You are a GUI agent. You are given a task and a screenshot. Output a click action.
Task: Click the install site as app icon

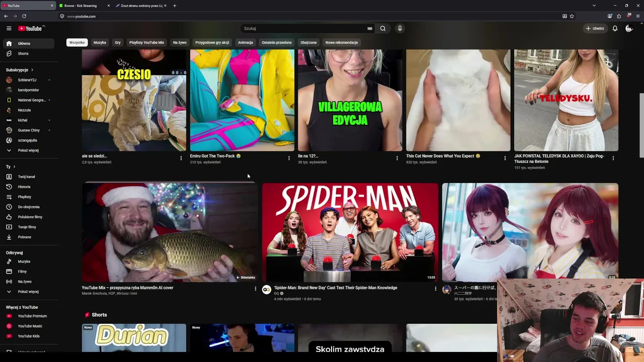pyautogui.click(x=565, y=16)
